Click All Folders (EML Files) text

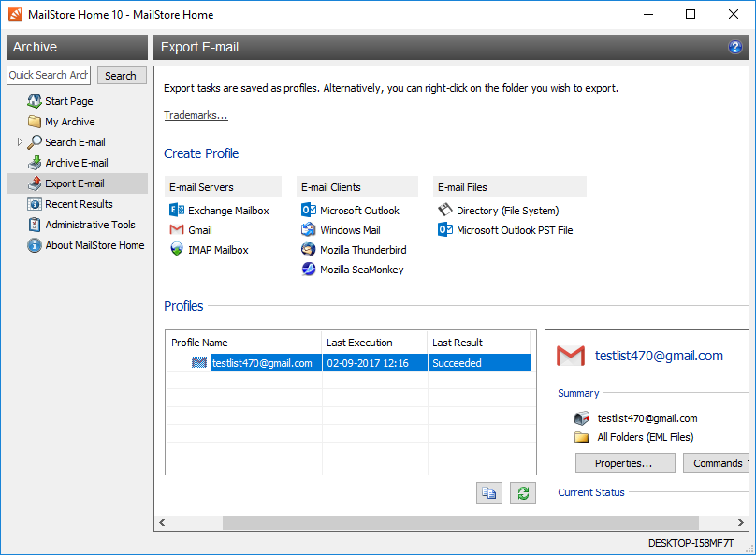tap(645, 437)
